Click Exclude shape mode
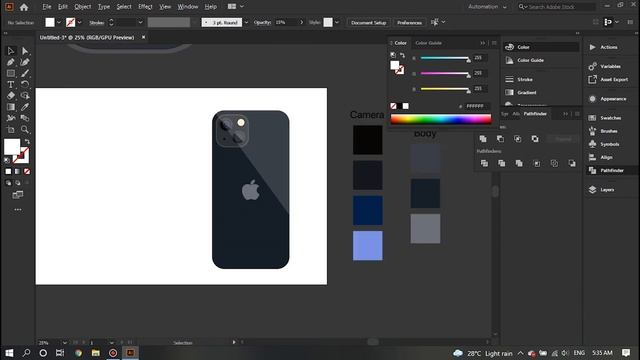 pyautogui.click(x=535, y=139)
